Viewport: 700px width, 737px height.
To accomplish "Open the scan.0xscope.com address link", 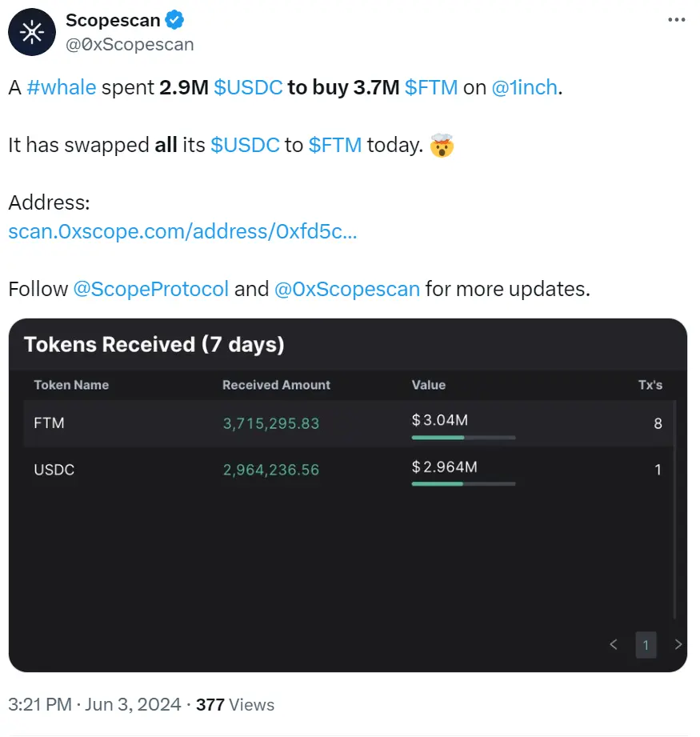I will point(182,232).
